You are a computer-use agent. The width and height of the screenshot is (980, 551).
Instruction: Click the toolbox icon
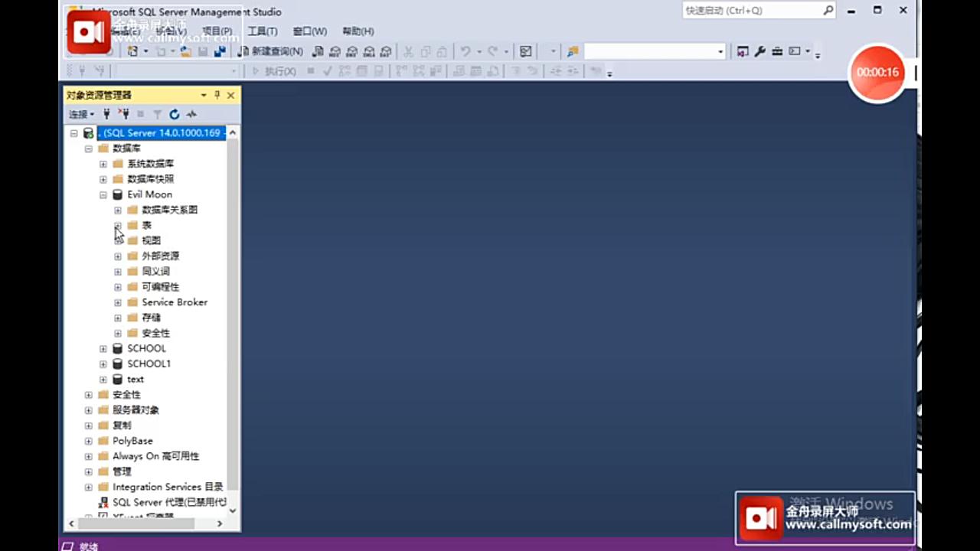[777, 51]
